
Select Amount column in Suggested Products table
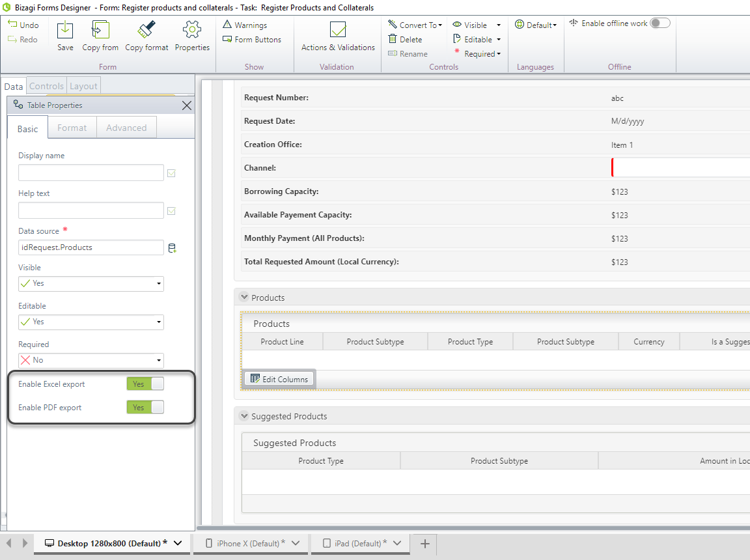click(674, 460)
